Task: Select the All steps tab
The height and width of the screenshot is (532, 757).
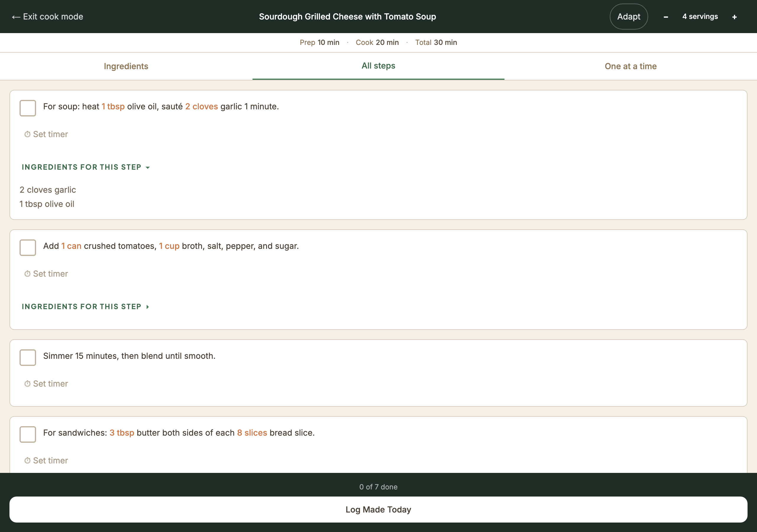Action: coord(378,66)
